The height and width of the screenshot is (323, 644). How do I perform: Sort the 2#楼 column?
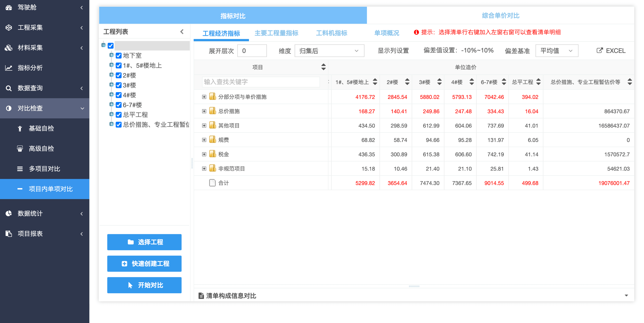click(407, 82)
